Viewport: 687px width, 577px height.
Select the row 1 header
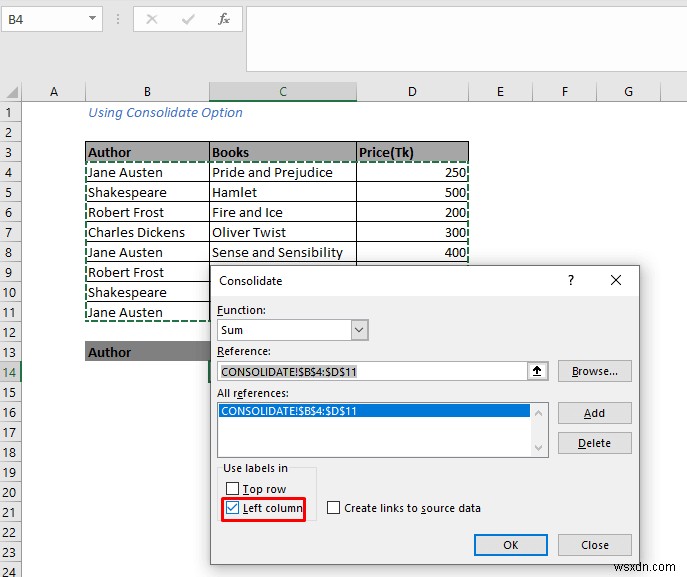point(10,113)
